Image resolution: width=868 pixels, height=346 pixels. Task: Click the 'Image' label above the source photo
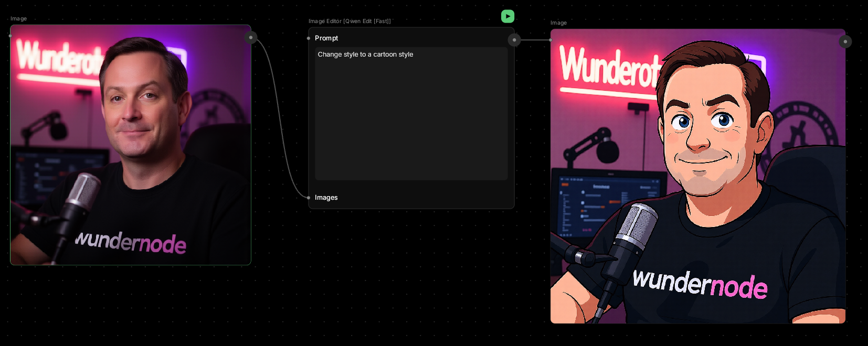[18, 18]
